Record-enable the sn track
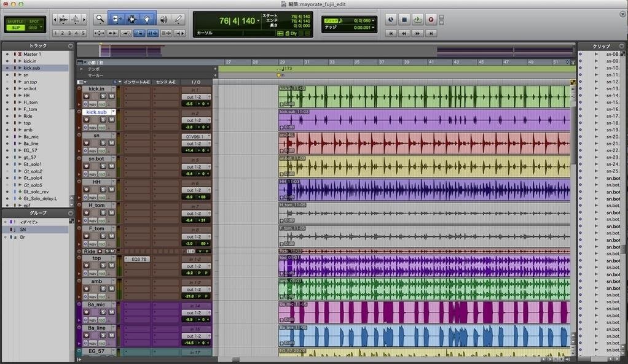This screenshot has width=628, height=364. [86, 143]
